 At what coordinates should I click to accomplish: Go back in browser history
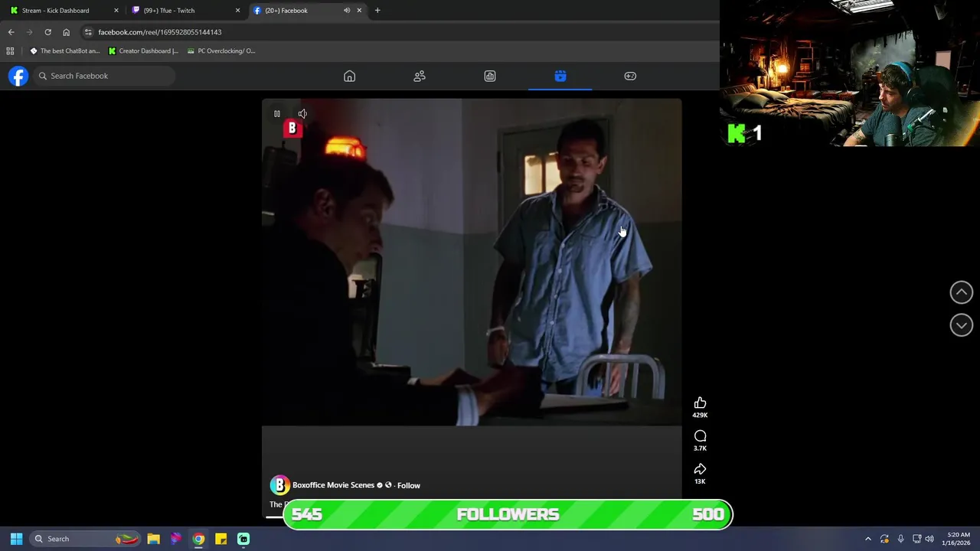point(11,32)
